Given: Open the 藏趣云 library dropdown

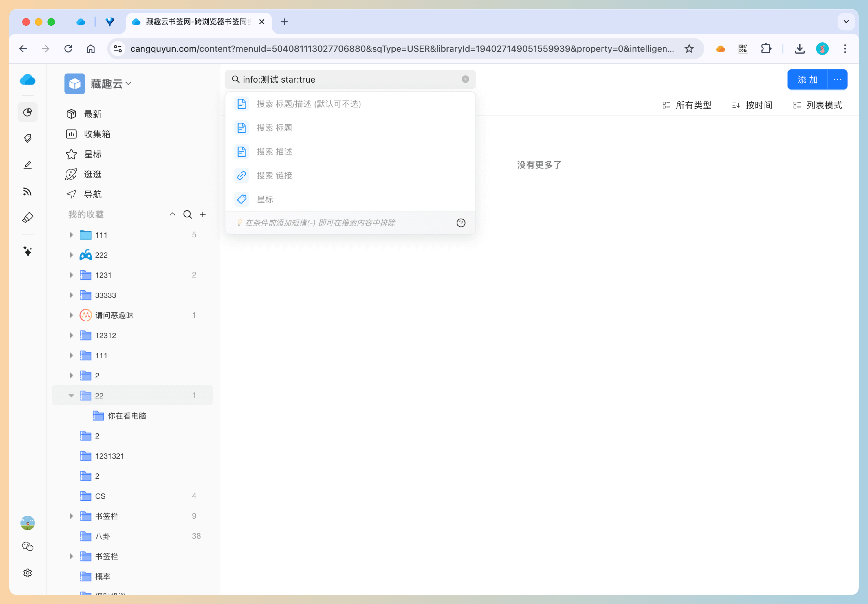Looking at the screenshot, I should 110,84.
